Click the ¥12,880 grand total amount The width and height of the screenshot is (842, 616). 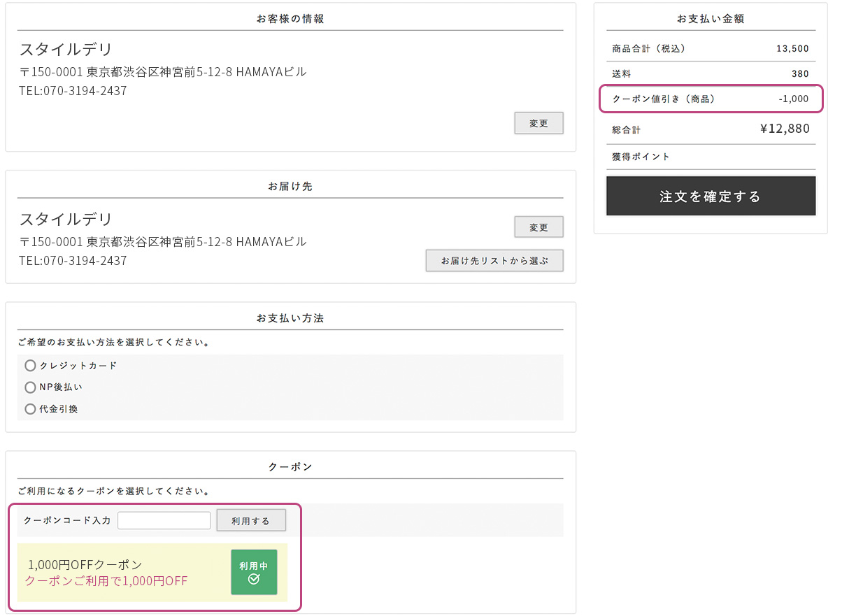click(784, 129)
